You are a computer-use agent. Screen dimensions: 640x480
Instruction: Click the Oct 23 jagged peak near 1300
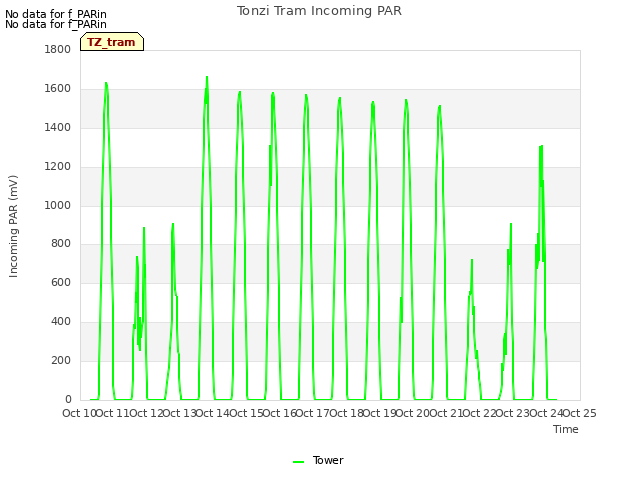point(541,146)
